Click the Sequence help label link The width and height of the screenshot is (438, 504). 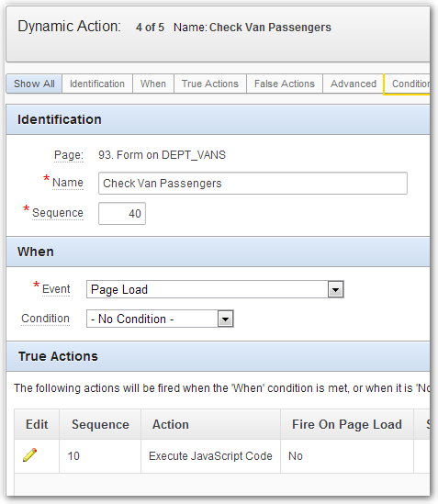click(x=58, y=213)
